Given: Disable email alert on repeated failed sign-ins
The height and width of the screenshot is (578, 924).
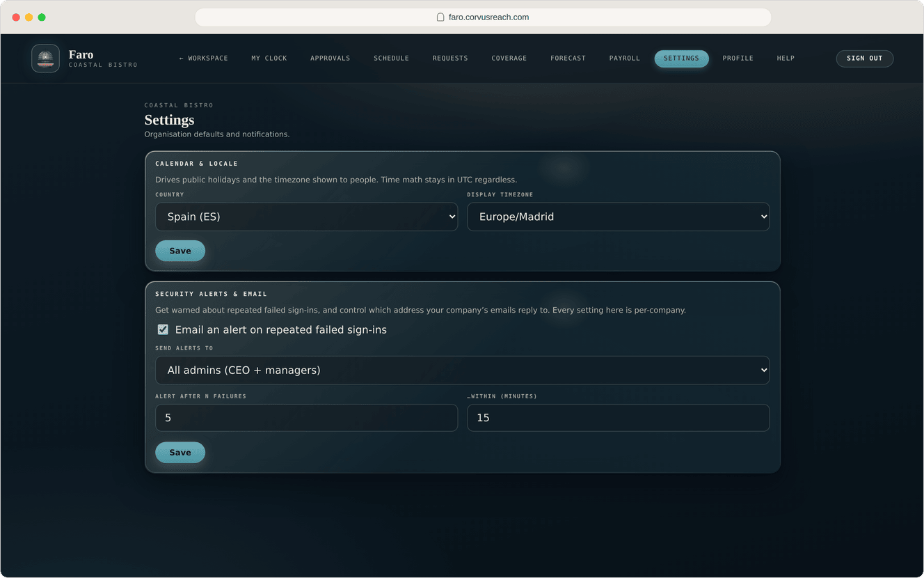Looking at the screenshot, I should click(x=163, y=329).
